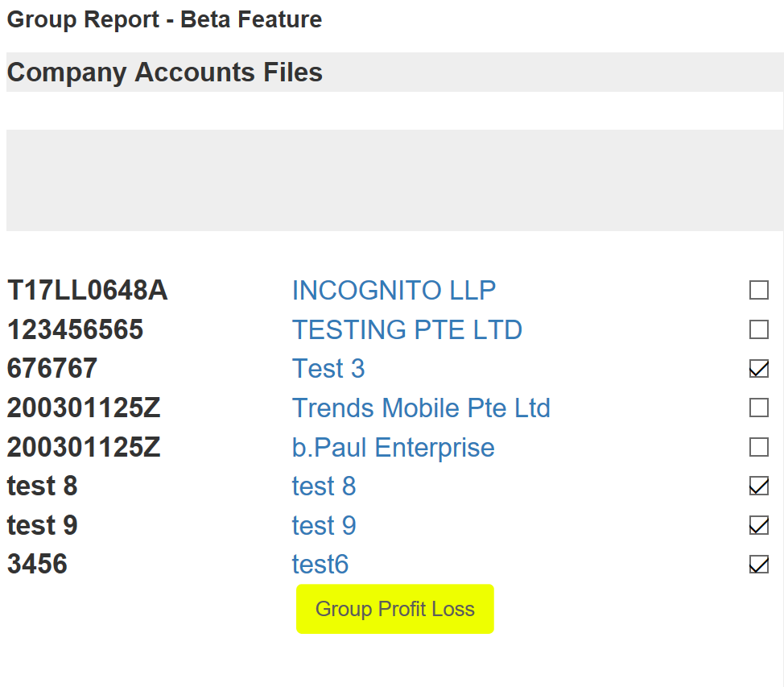Toggle off the test6 checkbox
This screenshot has height=687, width=784.
click(x=758, y=565)
